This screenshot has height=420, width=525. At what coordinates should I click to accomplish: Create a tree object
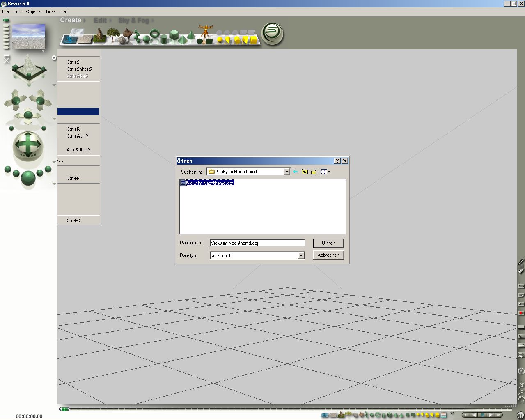point(113,35)
